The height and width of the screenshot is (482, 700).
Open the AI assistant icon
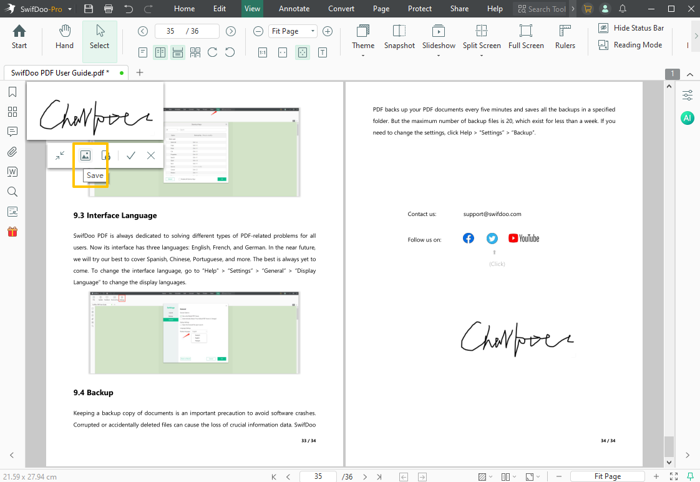pyautogui.click(x=687, y=118)
